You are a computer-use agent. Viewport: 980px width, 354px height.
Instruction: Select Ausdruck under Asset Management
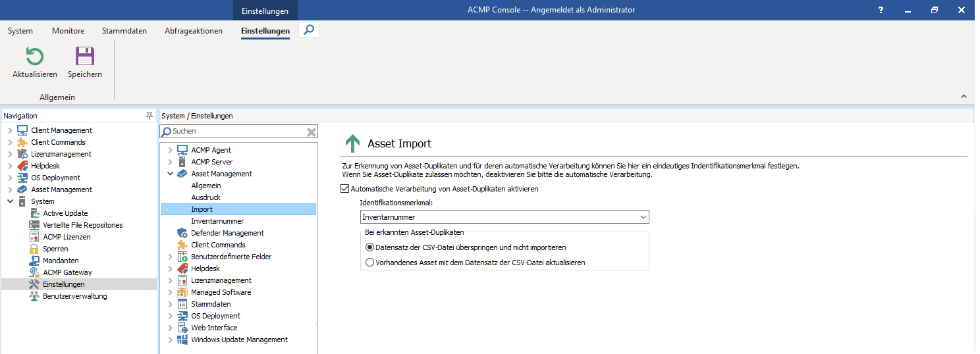pyautogui.click(x=205, y=197)
